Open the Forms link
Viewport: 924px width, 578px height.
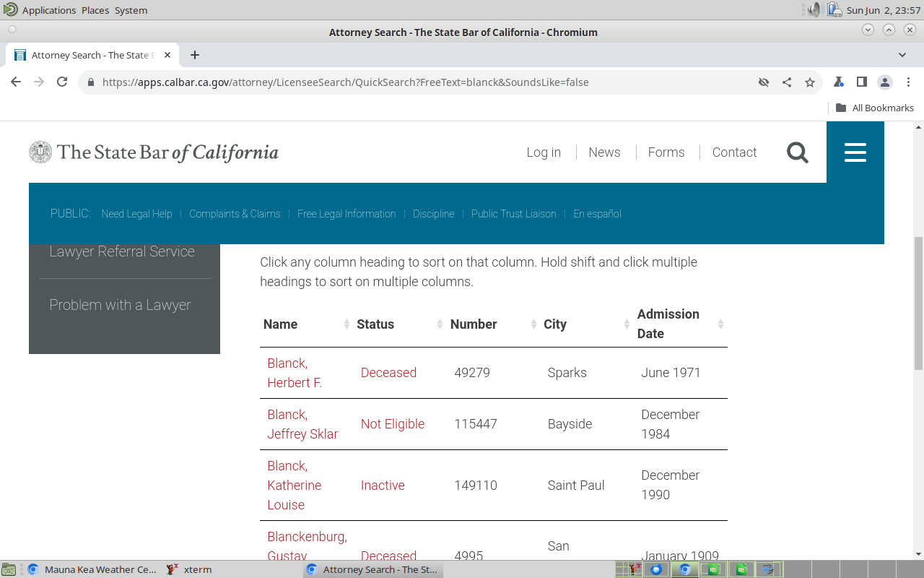(x=666, y=152)
